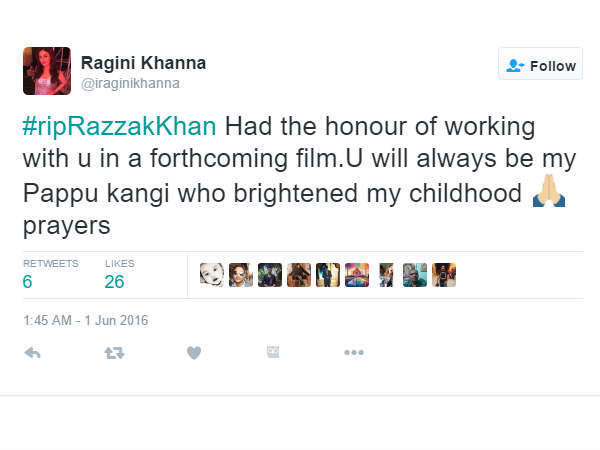Click the reply arrow icon

(32, 352)
